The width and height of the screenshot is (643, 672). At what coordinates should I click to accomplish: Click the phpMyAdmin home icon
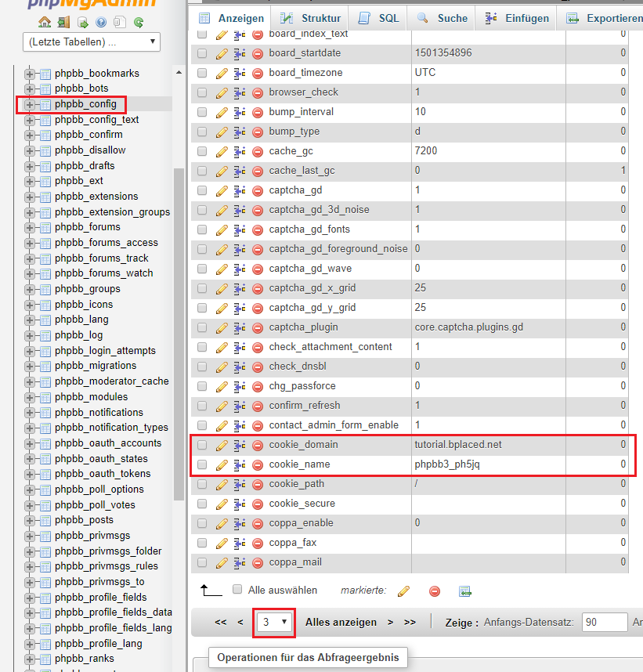[45, 22]
